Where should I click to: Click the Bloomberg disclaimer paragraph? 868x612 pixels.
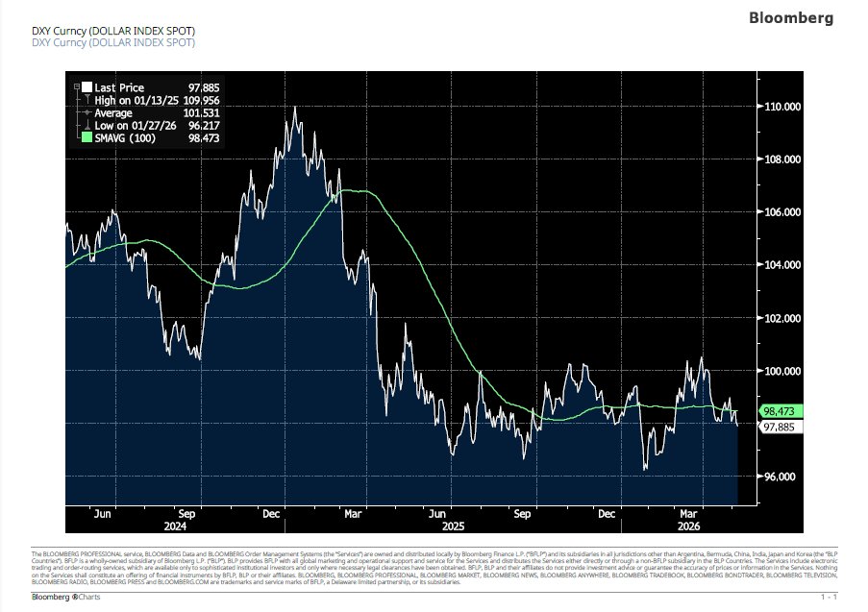[434, 568]
